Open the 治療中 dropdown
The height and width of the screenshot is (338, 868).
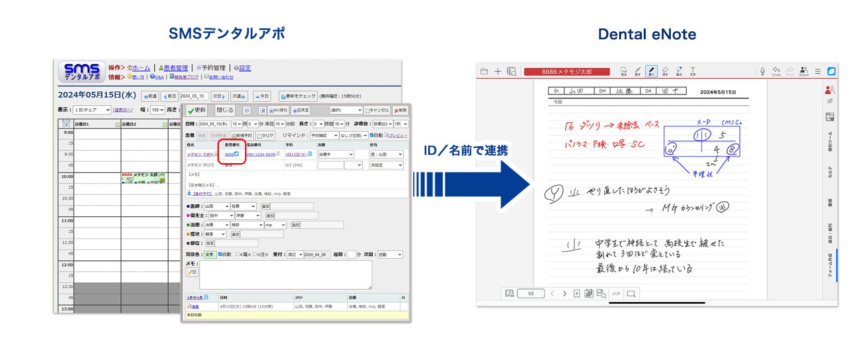pyautogui.click(x=336, y=155)
